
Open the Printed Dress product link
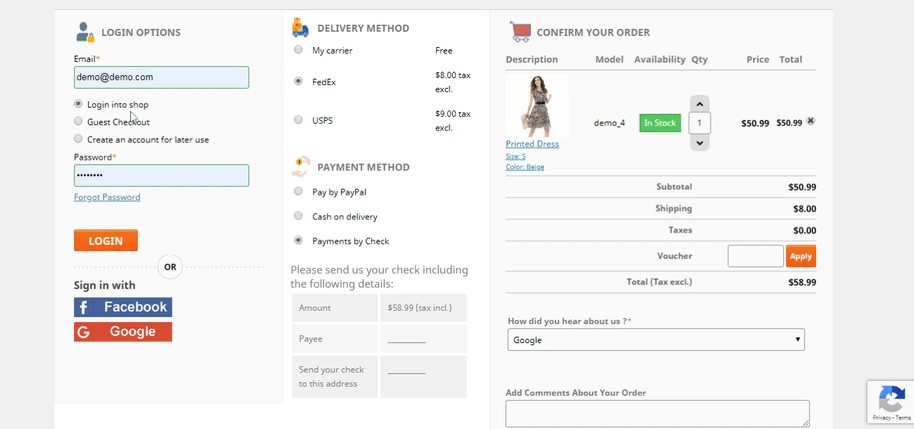532,144
